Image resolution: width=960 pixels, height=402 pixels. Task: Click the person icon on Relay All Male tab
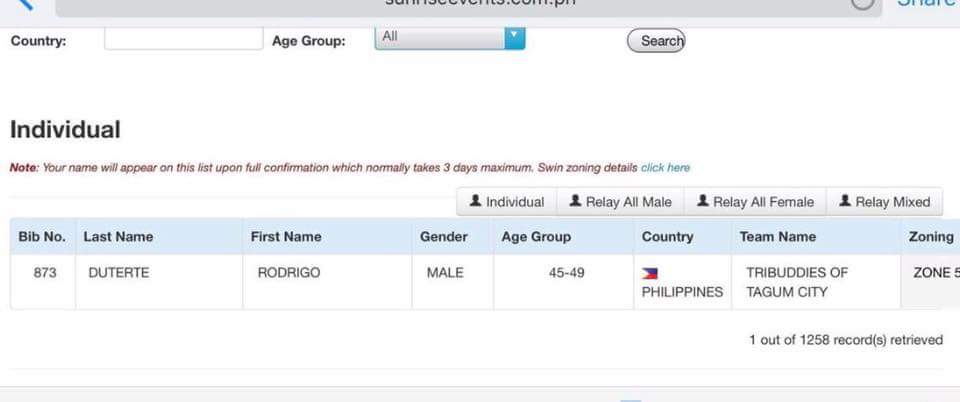pyautogui.click(x=575, y=201)
